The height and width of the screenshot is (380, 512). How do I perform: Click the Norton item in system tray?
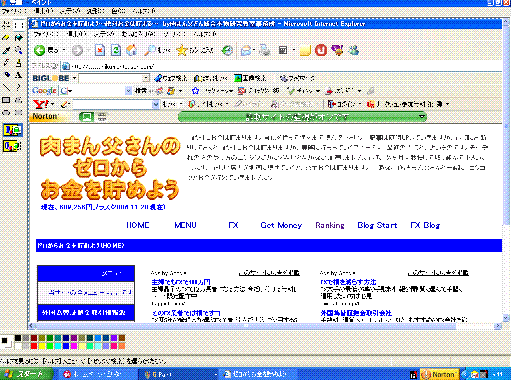[439, 375]
